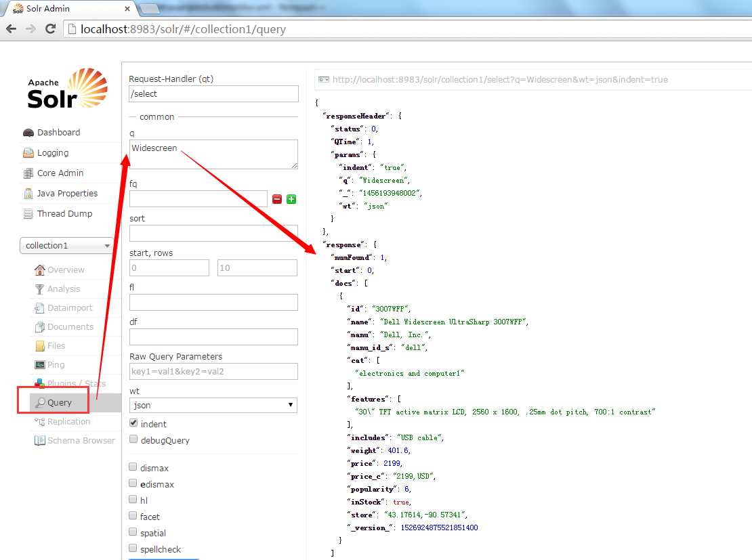The height and width of the screenshot is (560, 752).
Task: Enable the spatial checkbox
Action: pos(133,532)
